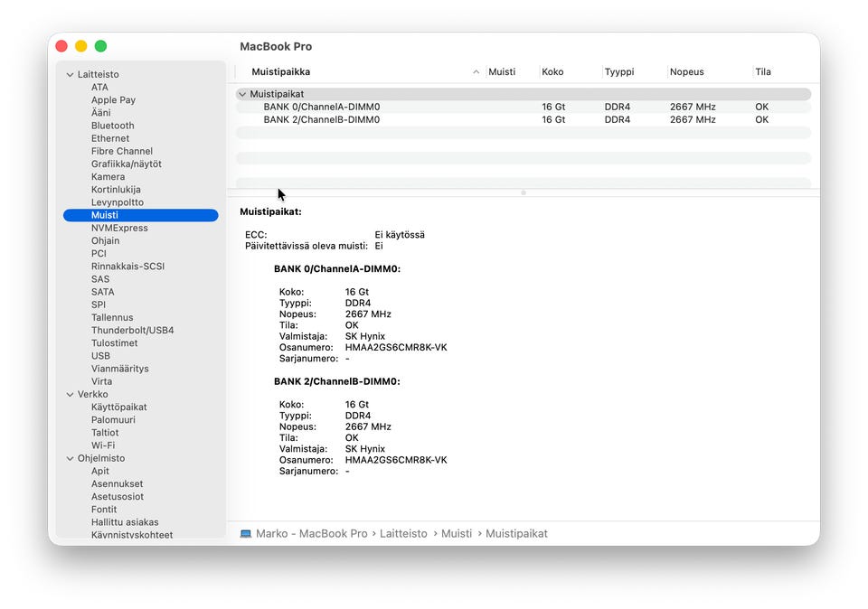This screenshot has width=868, height=609.
Task: Click the Tila column header
Action: 762,72
